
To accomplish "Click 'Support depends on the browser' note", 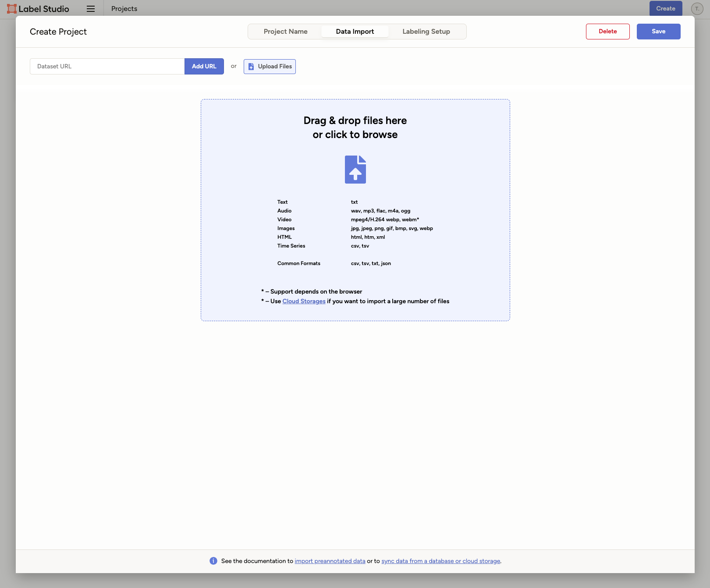I will pos(316,291).
